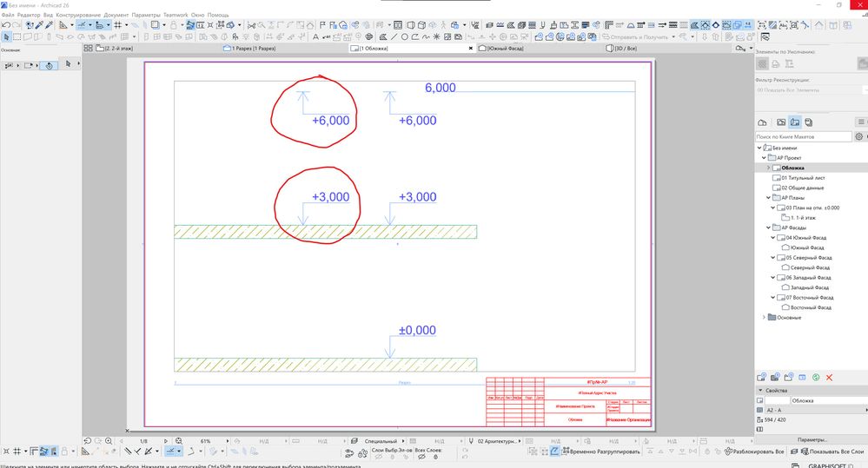
Task: Click Разблокировать Все button
Action: [754, 452]
